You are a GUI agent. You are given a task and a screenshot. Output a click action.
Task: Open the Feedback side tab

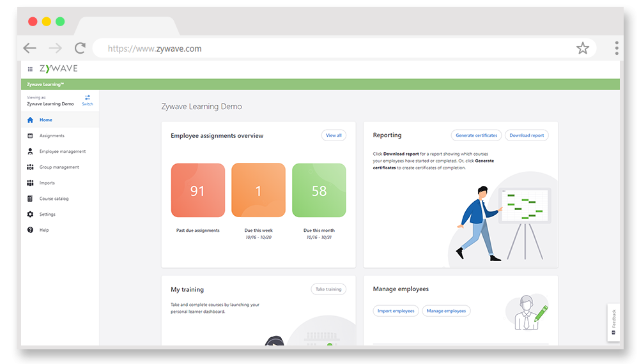point(613,322)
